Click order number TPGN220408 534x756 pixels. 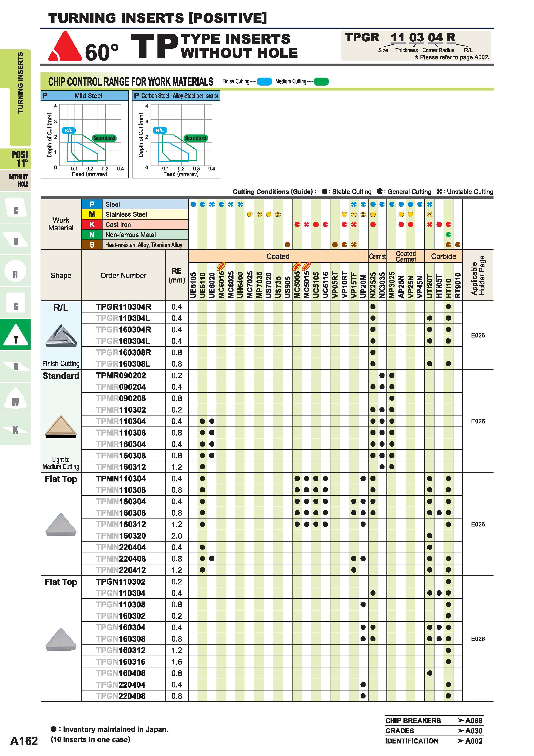tap(121, 696)
